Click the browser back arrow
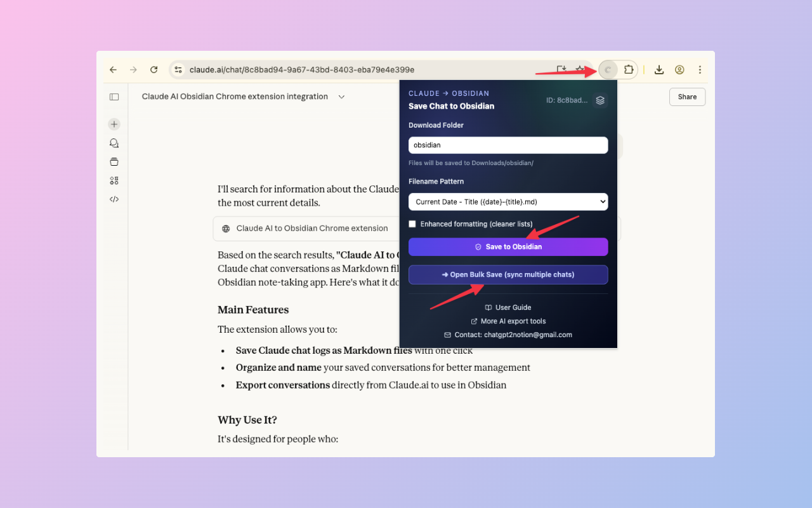This screenshot has width=812, height=508. point(113,70)
